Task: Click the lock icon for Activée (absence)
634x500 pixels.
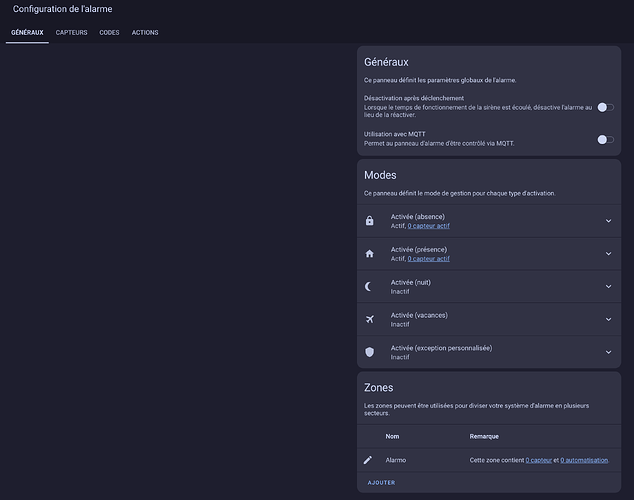Action: pyautogui.click(x=370, y=221)
